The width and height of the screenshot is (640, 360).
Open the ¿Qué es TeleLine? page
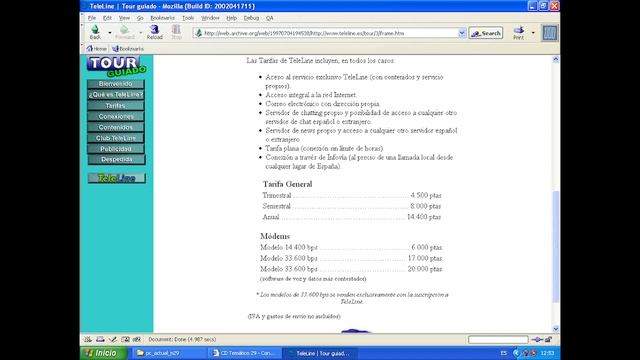click(116, 95)
